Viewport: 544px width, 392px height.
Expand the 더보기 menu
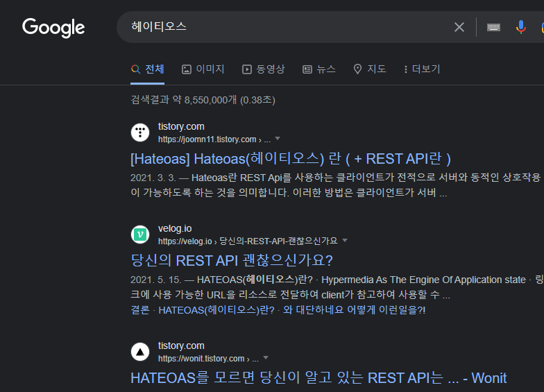(x=422, y=69)
